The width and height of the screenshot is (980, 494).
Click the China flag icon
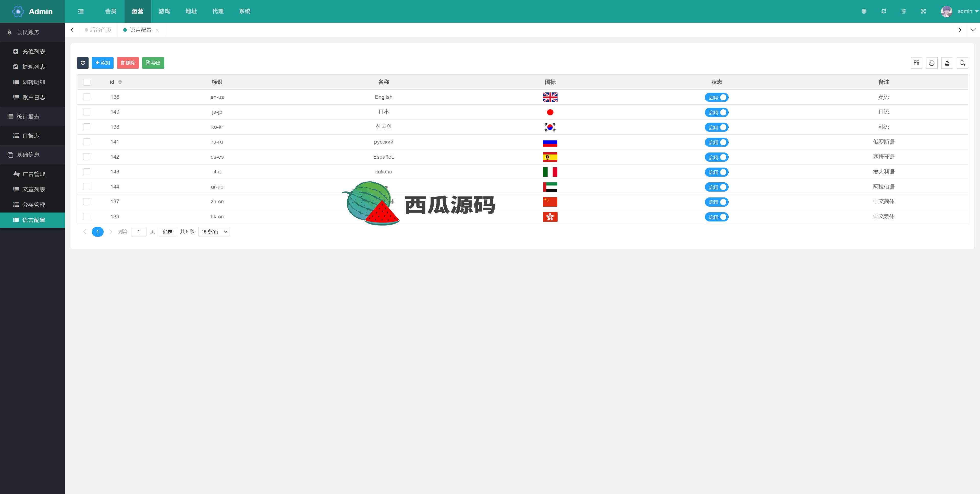tap(550, 202)
